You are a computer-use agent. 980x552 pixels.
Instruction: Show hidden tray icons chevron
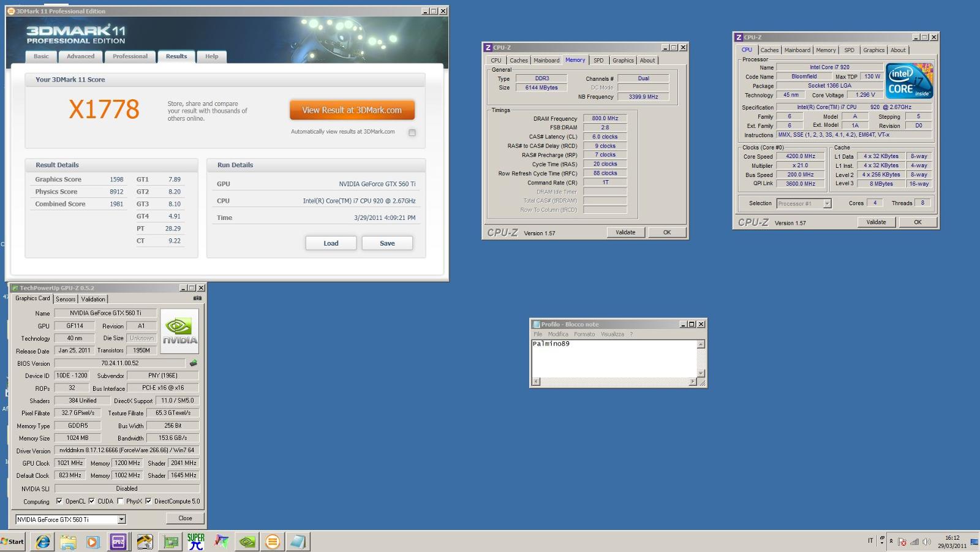pyautogui.click(x=891, y=542)
